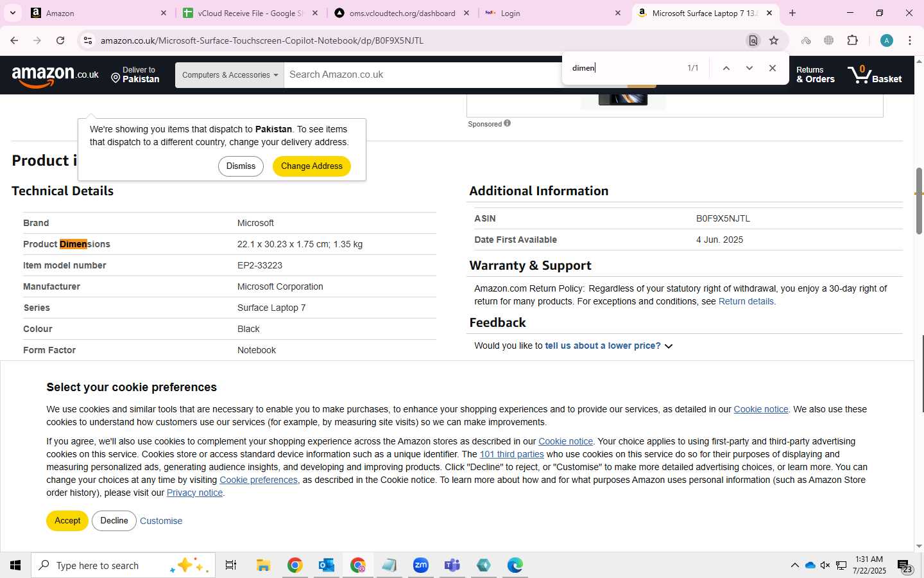Viewport: 924px width, 578px height.
Task: Select item model number EP2-33223
Action: [260, 265]
